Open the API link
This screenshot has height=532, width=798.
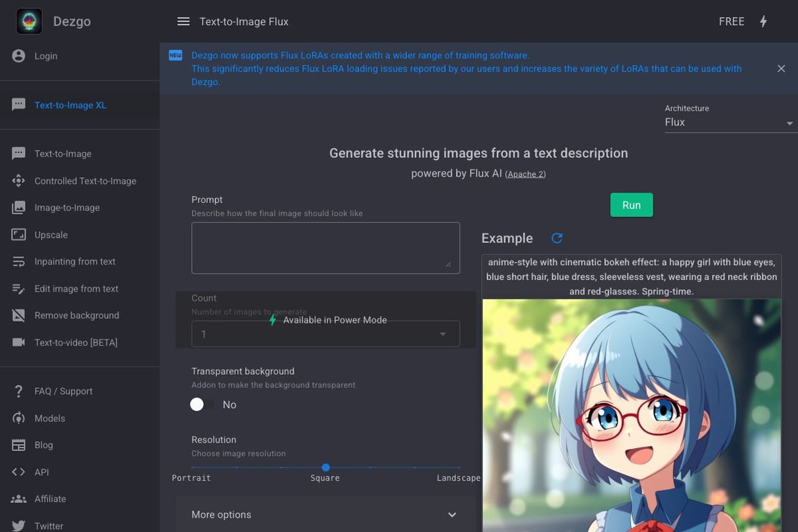tap(80, 472)
